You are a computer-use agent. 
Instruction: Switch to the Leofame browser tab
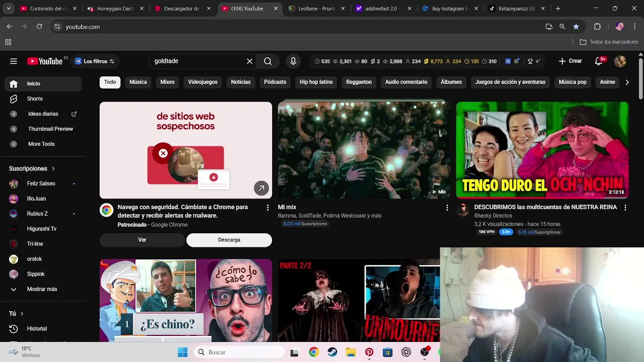317,9
